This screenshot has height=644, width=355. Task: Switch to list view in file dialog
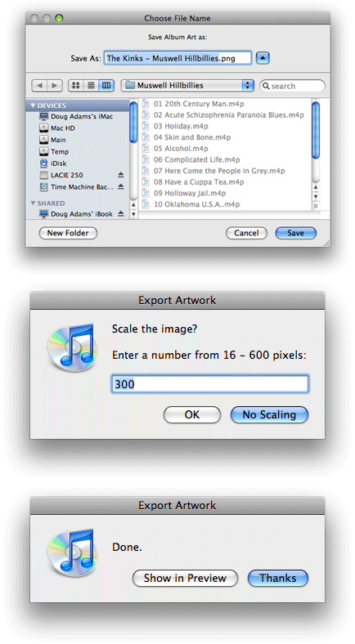[92, 86]
